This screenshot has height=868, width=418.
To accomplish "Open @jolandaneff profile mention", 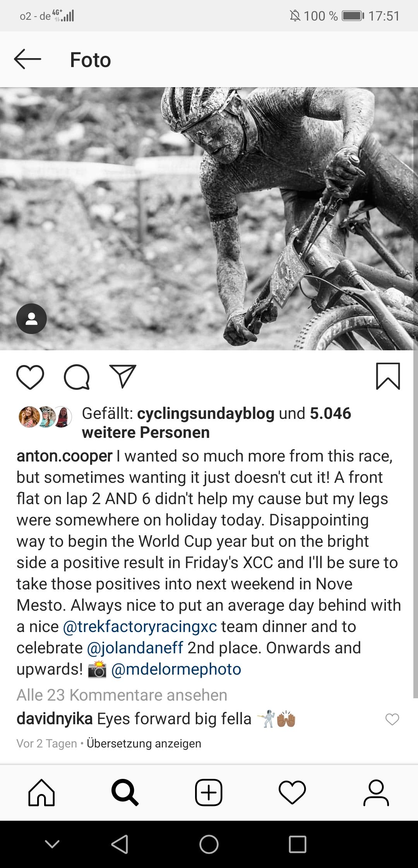I will [x=135, y=648].
